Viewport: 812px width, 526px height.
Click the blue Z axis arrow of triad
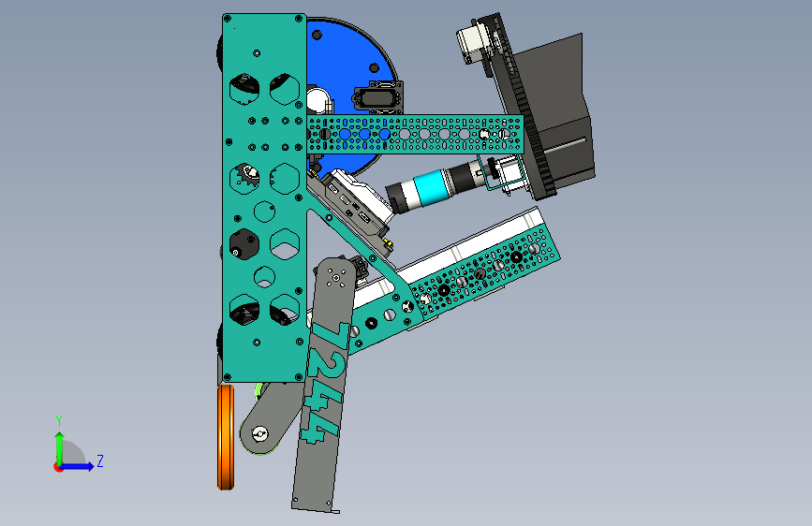coord(78,466)
